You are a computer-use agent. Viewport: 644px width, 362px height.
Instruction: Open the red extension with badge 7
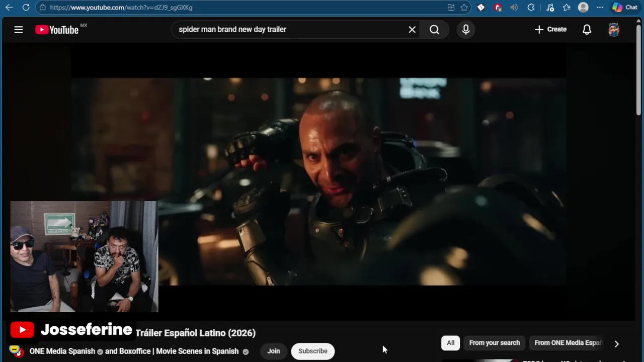click(x=498, y=8)
